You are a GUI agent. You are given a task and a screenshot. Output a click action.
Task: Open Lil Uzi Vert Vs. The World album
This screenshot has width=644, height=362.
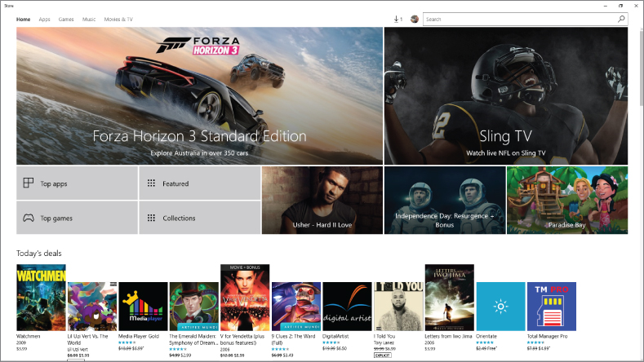click(92, 307)
